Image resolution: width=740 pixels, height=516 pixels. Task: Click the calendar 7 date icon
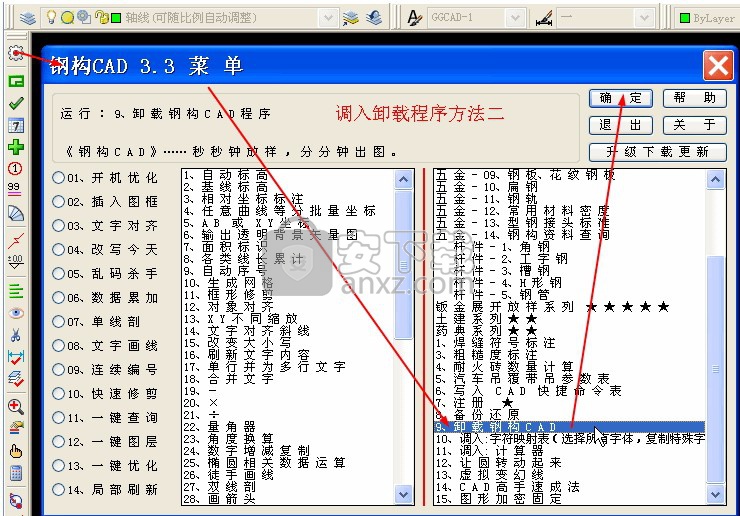coord(16,125)
